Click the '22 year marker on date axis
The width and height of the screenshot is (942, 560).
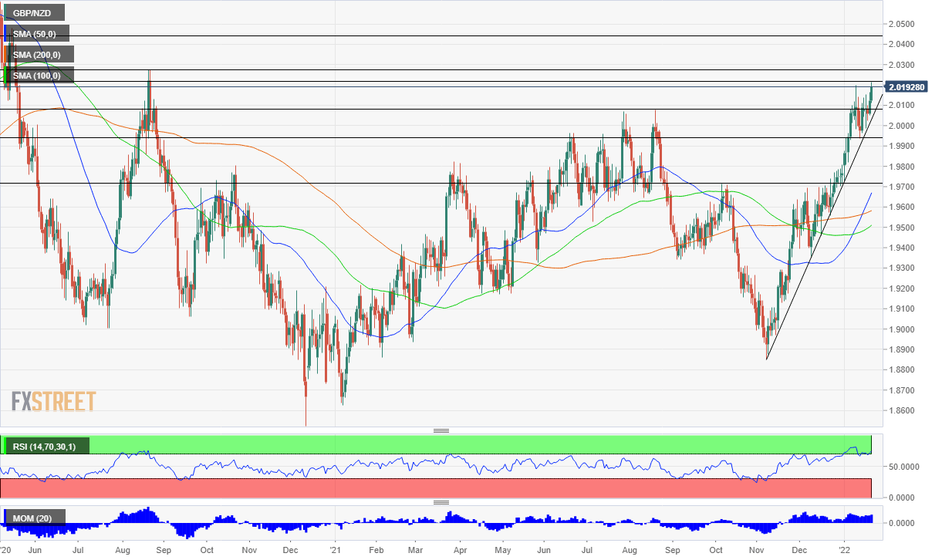click(x=843, y=552)
